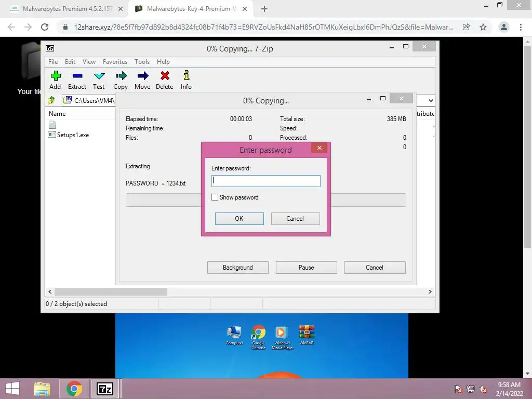Click the unnamed file icon above Setups1.exe

click(52, 125)
